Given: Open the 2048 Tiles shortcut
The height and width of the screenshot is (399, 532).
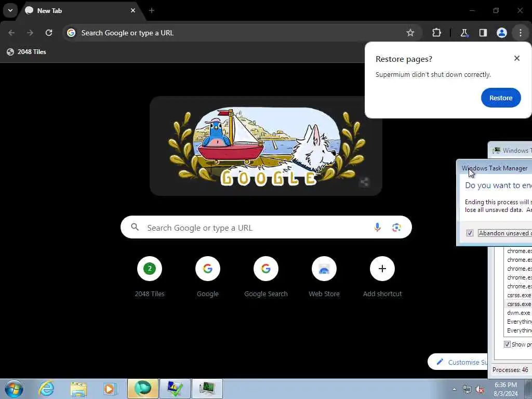Looking at the screenshot, I should [150, 277].
